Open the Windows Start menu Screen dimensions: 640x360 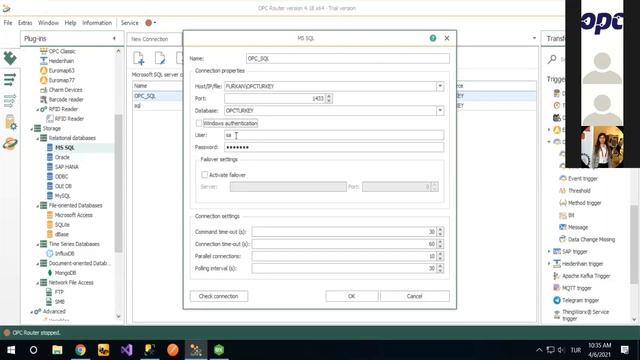[11, 350]
